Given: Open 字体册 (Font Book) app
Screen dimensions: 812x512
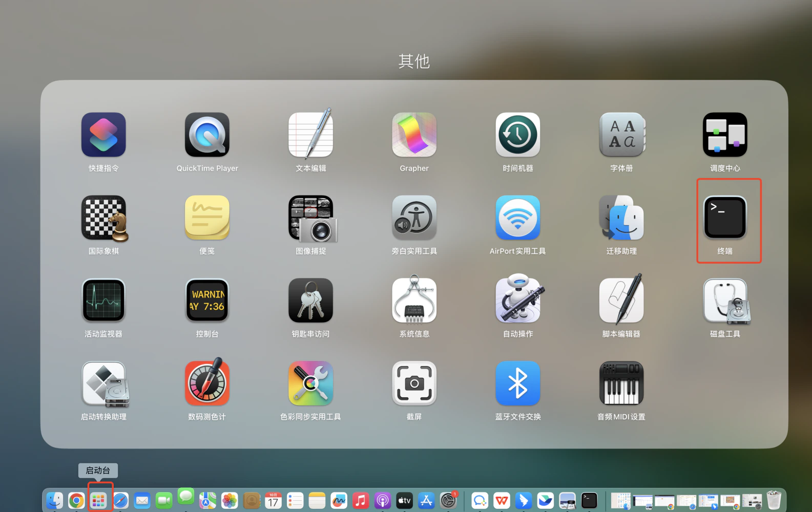Looking at the screenshot, I should (x=621, y=135).
